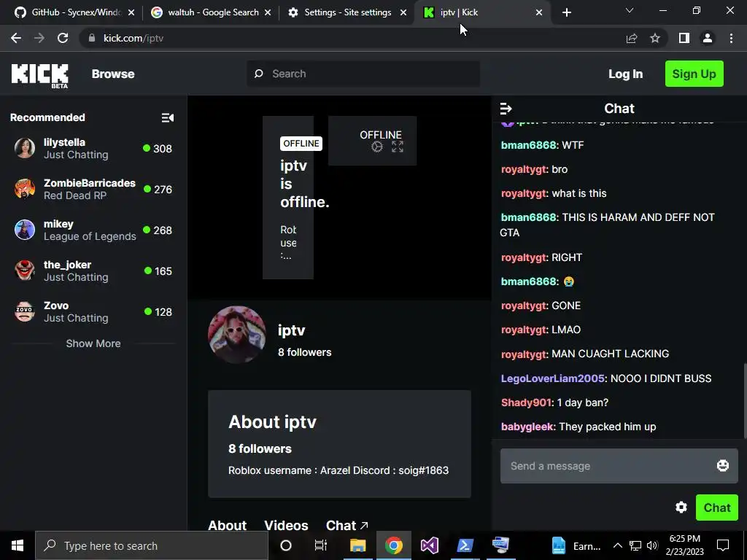Open Visual Studio from taskbar
The image size is (747, 560).
pyautogui.click(x=429, y=545)
